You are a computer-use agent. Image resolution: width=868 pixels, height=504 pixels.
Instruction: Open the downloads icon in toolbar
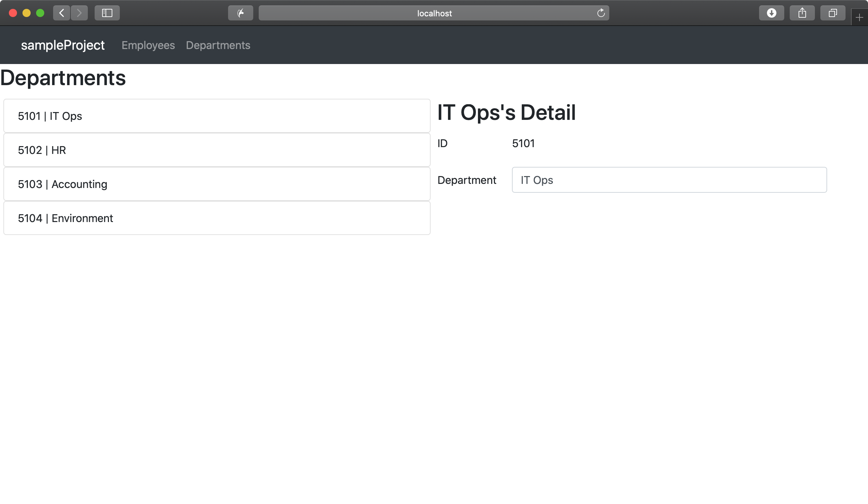click(x=771, y=13)
